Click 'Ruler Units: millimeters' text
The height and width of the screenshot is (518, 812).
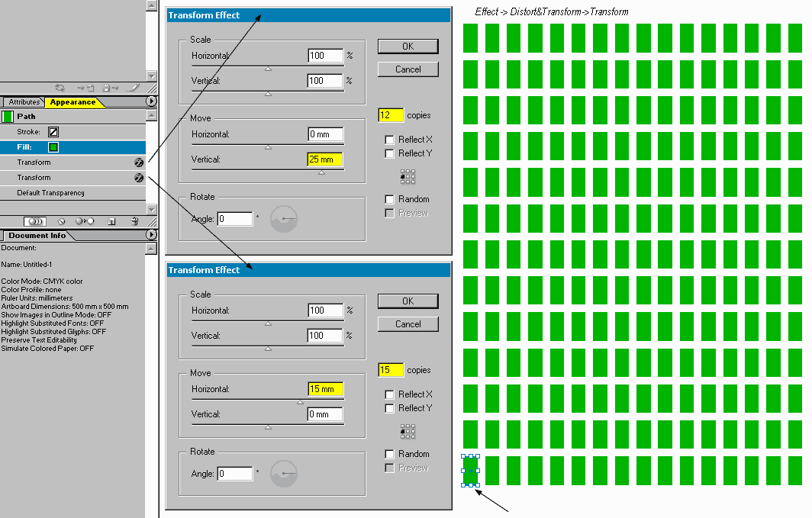tap(37, 298)
